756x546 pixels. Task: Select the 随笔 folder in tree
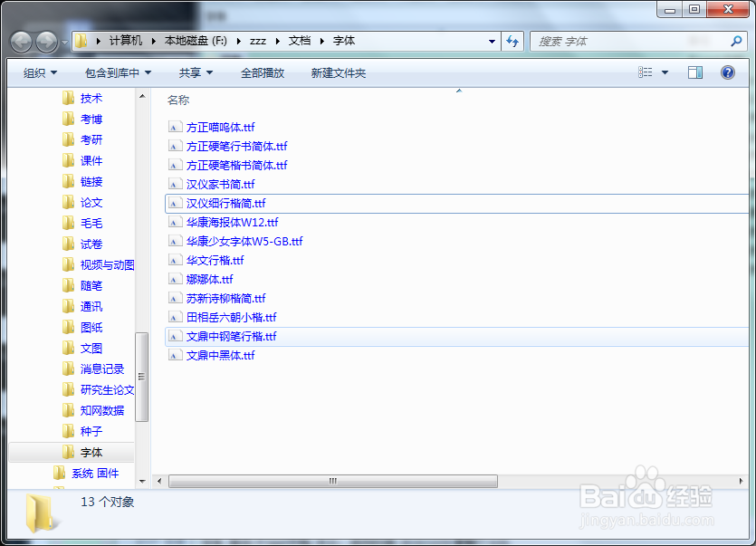[x=91, y=285]
